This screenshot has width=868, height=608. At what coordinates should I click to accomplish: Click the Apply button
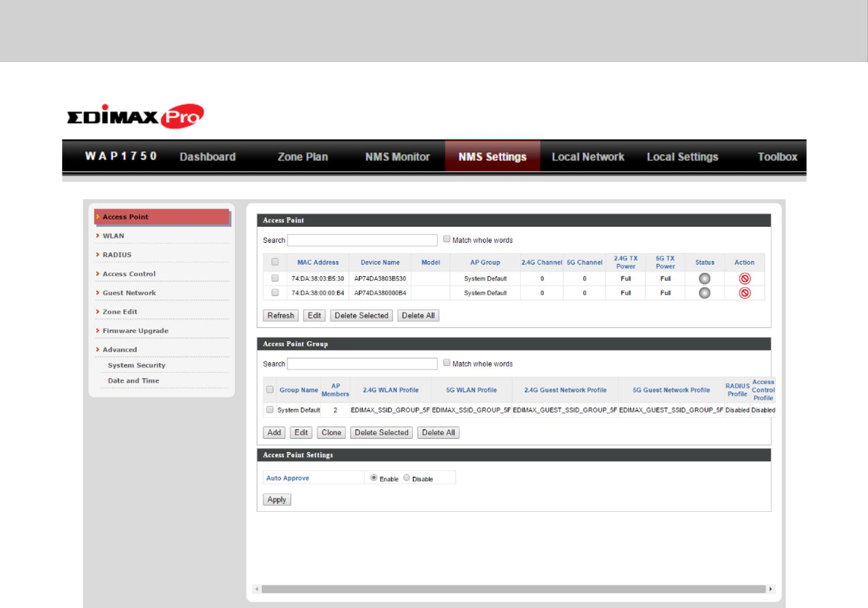coord(276,499)
